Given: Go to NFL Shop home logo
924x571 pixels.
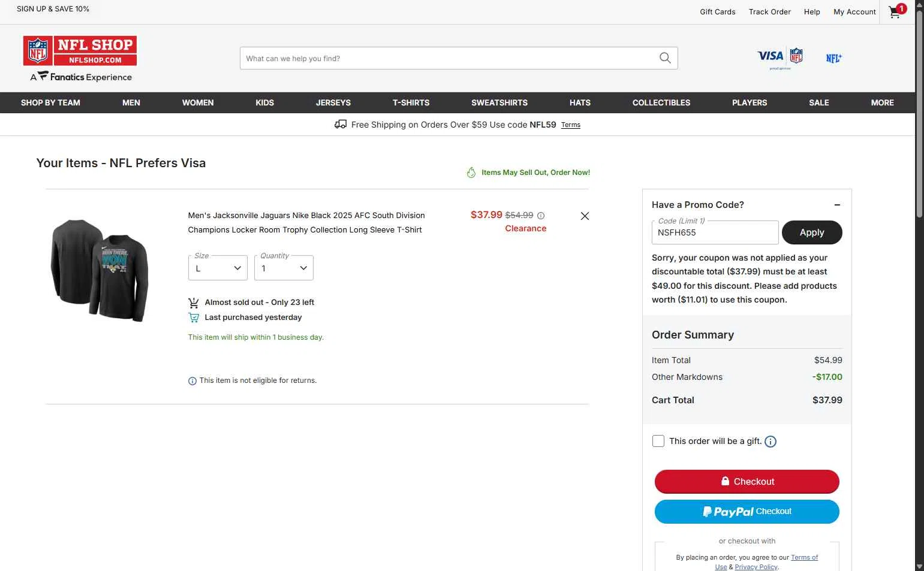Looking at the screenshot, I should (80, 51).
